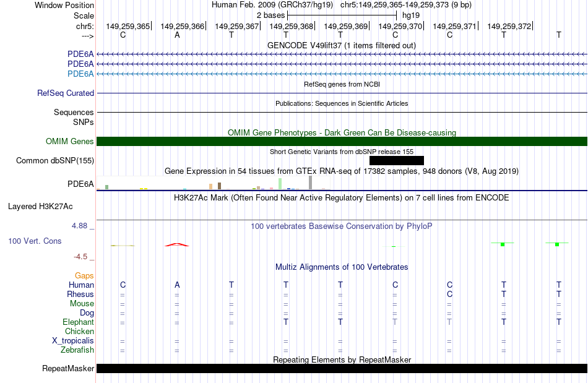Click the Common dbSNP(155) track label
The height and width of the screenshot is (383, 588).
point(54,160)
